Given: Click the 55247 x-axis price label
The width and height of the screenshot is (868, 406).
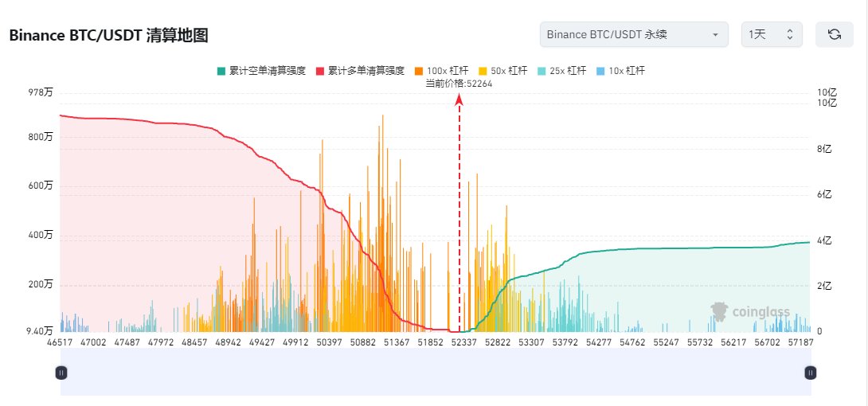Looking at the screenshot, I should pyautogui.click(x=666, y=342).
